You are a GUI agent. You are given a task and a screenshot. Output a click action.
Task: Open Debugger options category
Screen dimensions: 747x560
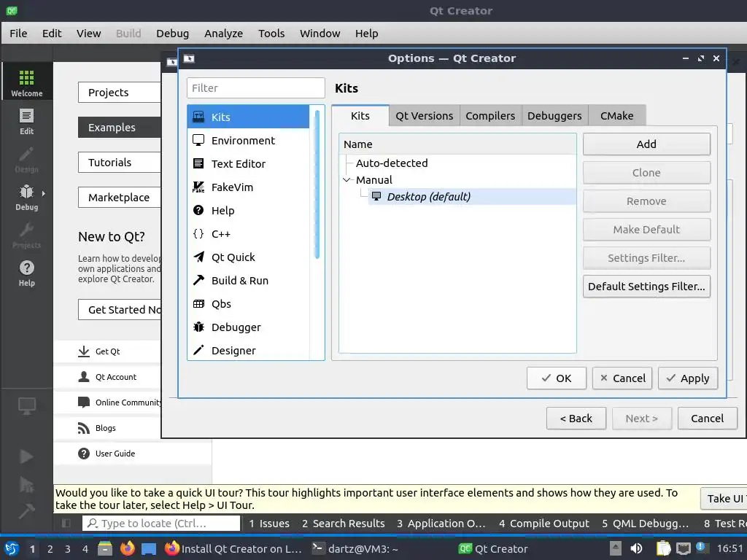coord(248,327)
